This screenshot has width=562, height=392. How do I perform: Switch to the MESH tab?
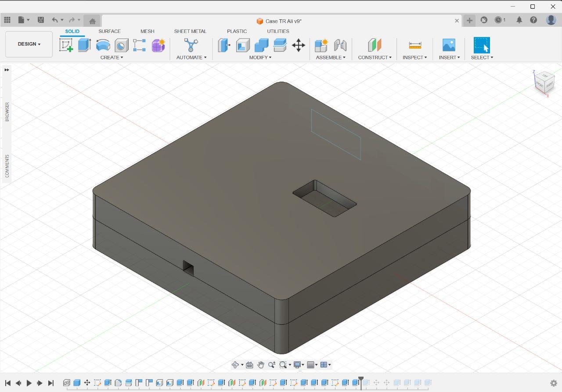point(147,31)
